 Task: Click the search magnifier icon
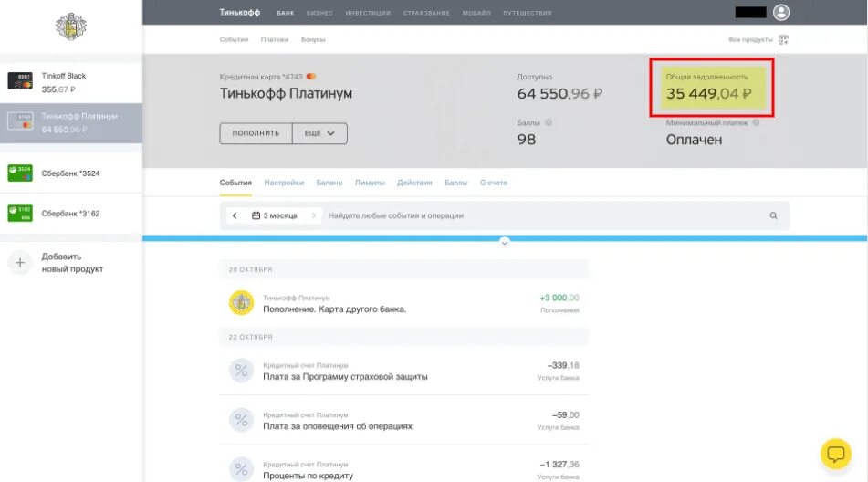(773, 215)
